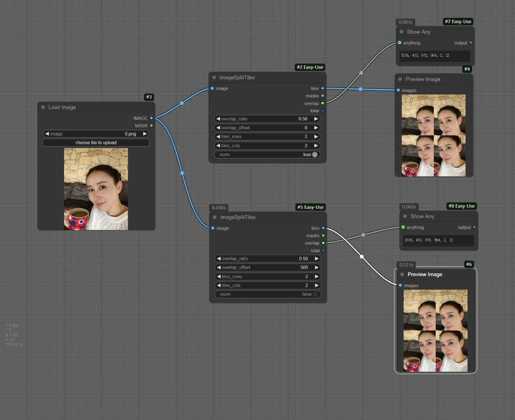Click MASK output port on Load Image

151,126
